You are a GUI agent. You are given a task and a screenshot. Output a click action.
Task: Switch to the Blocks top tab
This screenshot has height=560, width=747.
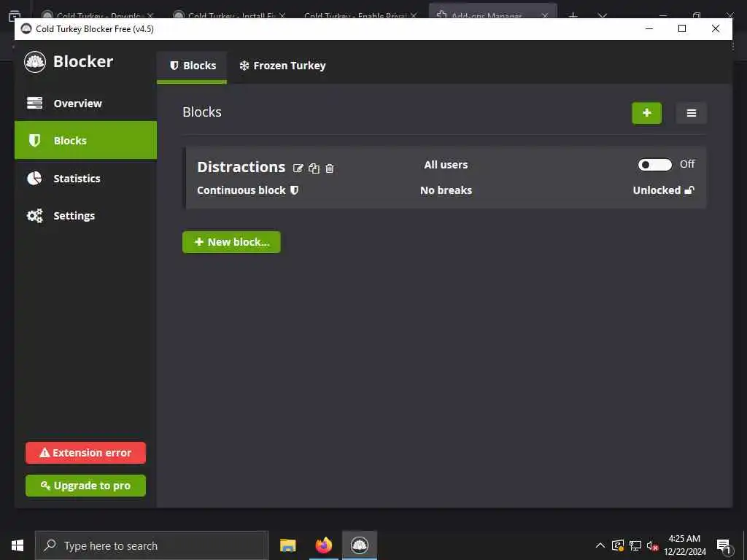[192, 66]
